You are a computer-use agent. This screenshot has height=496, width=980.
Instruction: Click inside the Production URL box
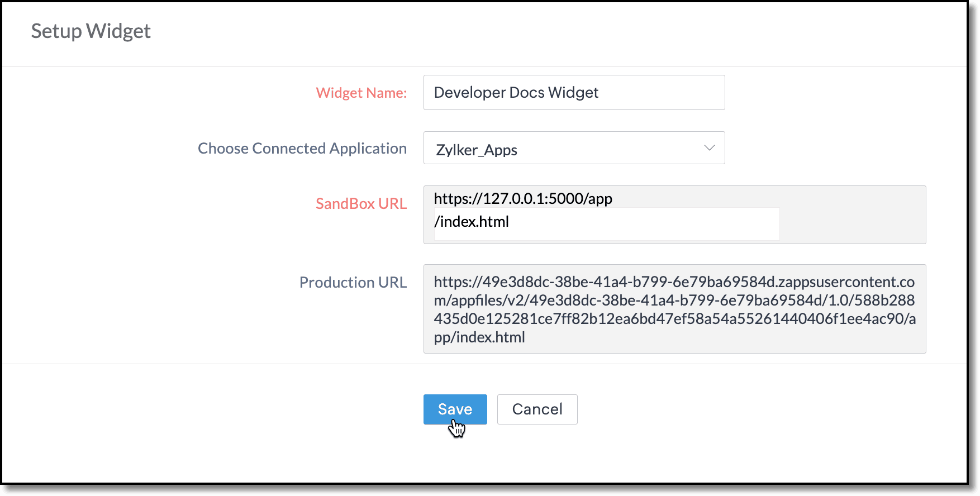(674, 309)
